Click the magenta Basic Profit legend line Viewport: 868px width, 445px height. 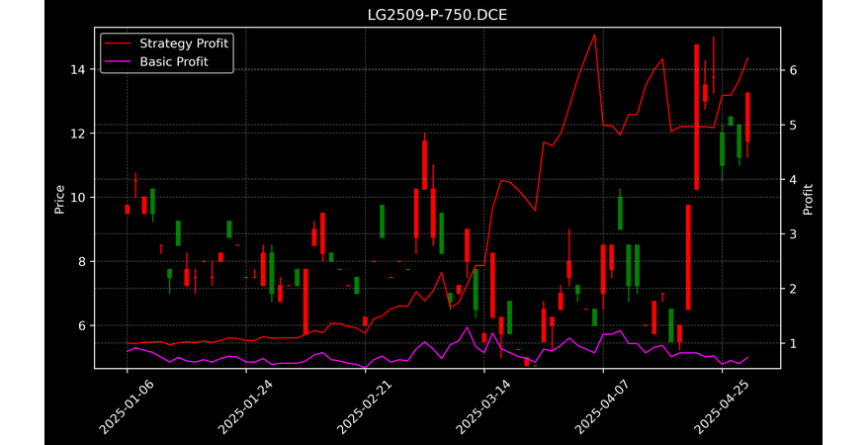coord(119,62)
